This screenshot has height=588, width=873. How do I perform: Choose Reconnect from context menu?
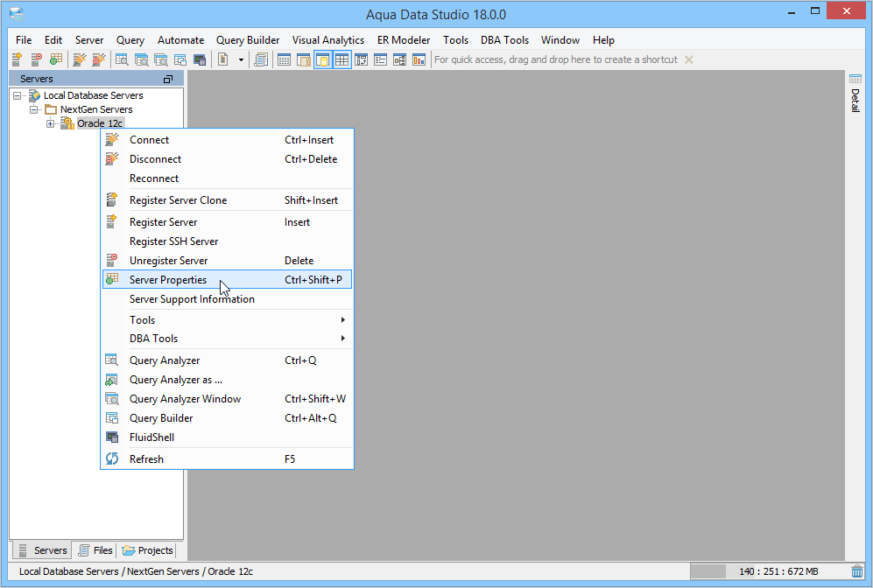[227, 178]
